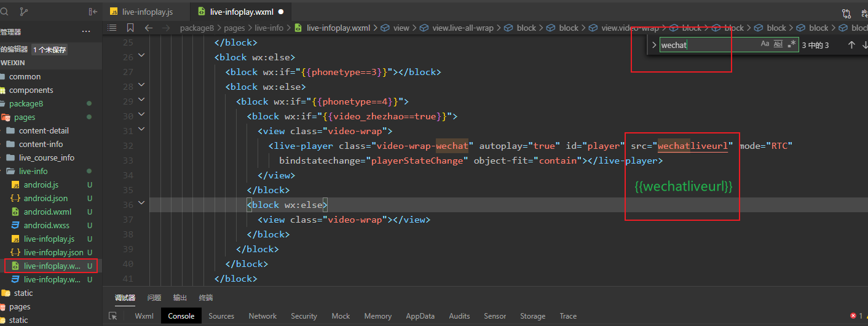
Task: Go back using the left arrow icon
Action: (148, 28)
